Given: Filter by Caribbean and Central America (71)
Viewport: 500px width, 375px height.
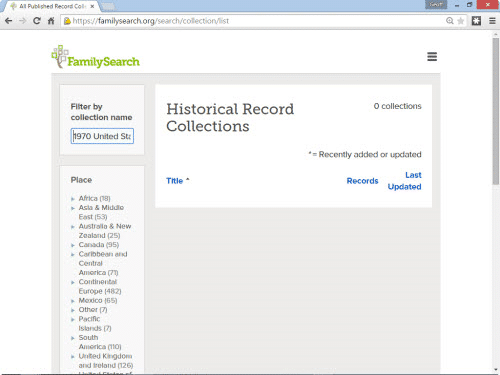Looking at the screenshot, I should tap(103, 263).
